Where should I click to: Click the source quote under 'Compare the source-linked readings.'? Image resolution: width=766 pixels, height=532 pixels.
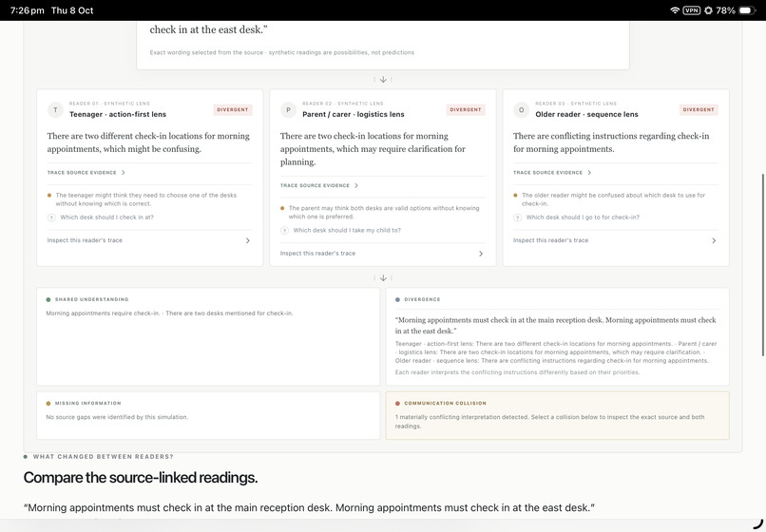(x=309, y=507)
